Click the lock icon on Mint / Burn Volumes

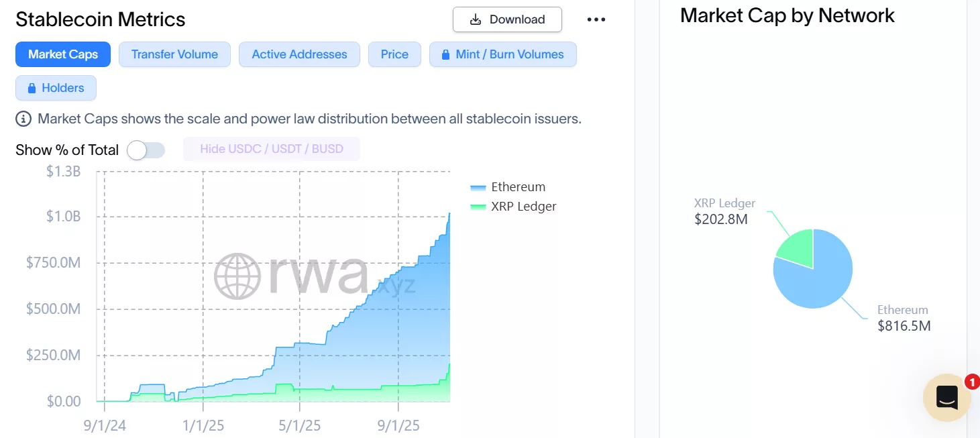click(446, 54)
